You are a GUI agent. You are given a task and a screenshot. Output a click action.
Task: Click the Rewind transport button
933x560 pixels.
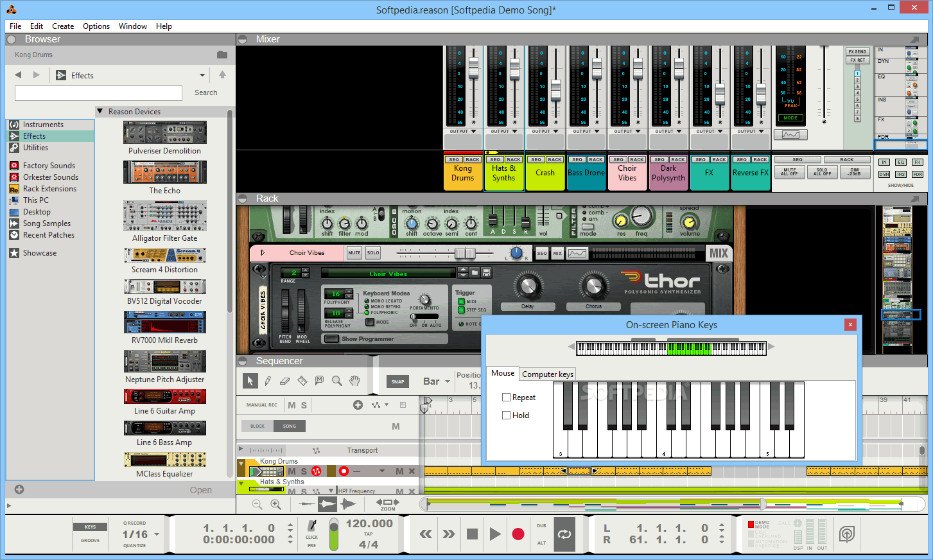point(426,534)
